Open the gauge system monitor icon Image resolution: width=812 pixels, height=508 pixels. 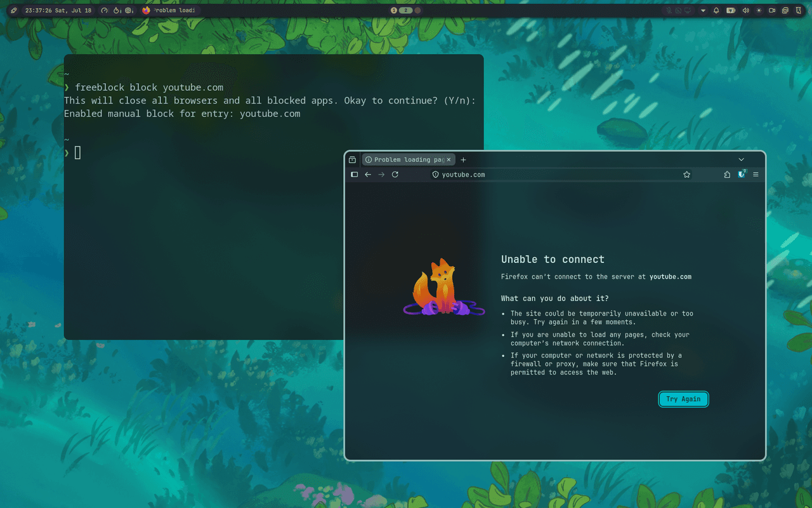point(105,11)
